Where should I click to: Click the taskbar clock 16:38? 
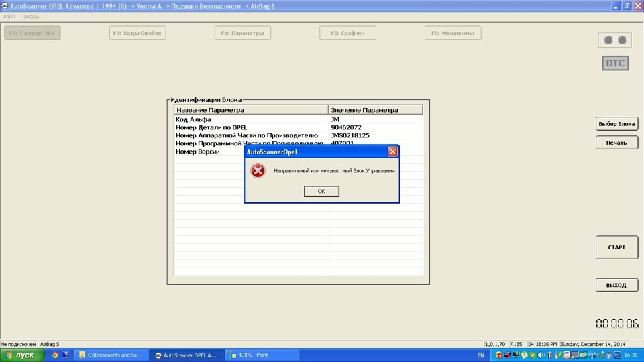pos(631,355)
